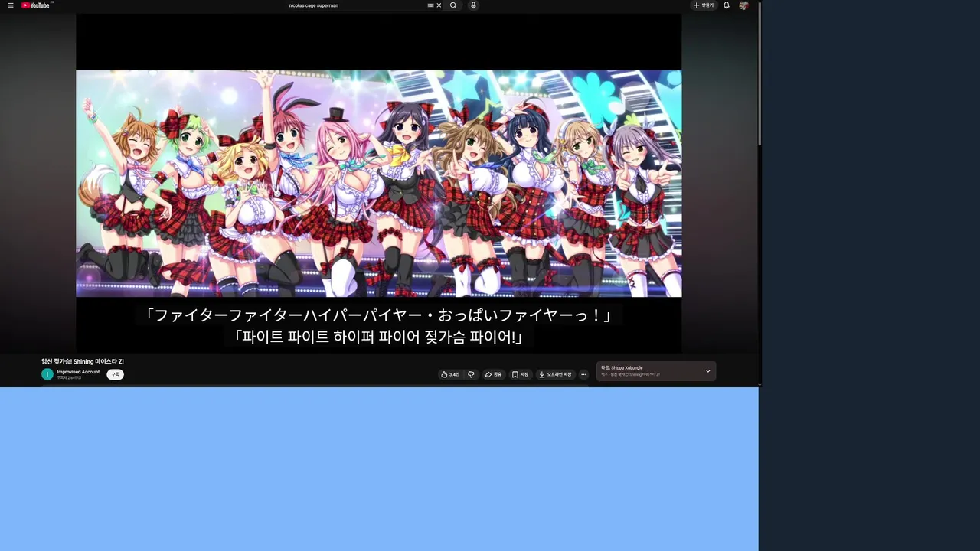This screenshot has height=551, width=980.
Task: Open the hamburger guide menu
Action: coord(11,5)
